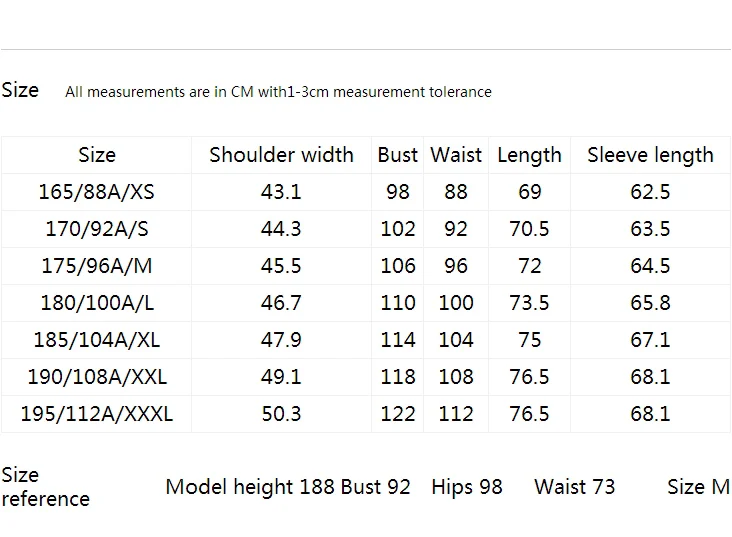Select the 195/112A/XXXL size cell
The height and width of the screenshot is (537, 732).
[x=97, y=414]
